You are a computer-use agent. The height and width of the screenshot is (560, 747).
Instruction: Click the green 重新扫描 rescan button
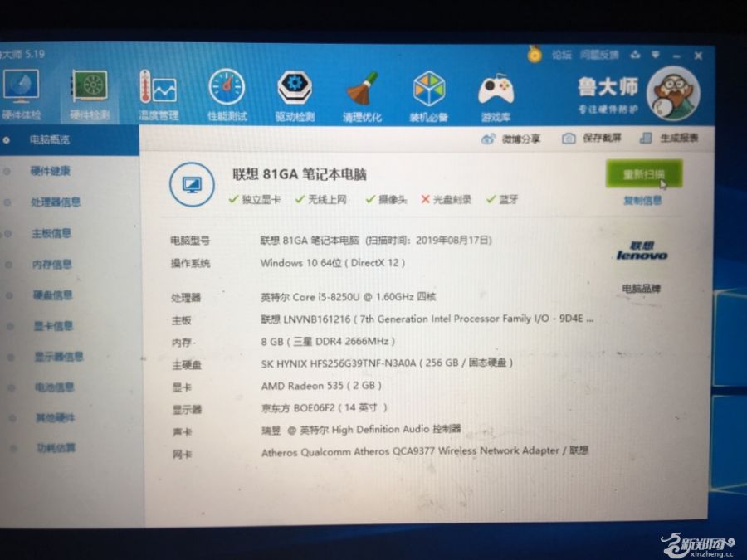click(644, 174)
